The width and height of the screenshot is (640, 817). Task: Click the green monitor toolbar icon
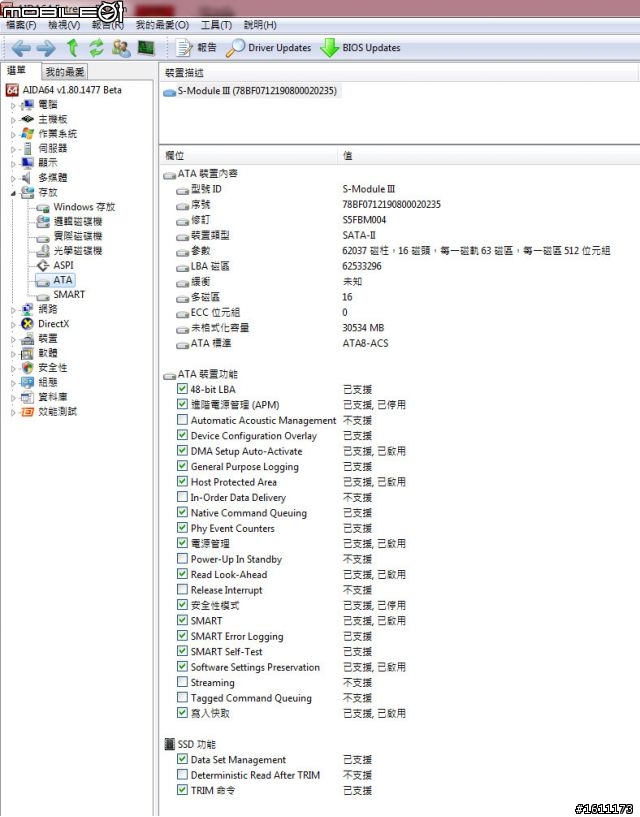(146, 48)
